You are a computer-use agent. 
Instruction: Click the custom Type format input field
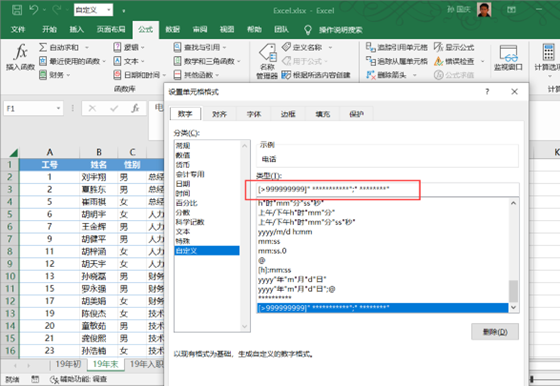pyautogui.click(x=388, y=189)
